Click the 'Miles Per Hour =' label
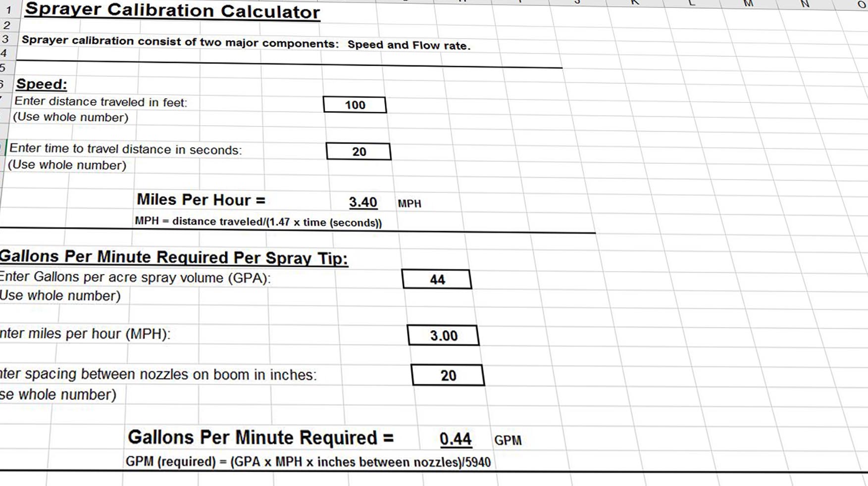The image size is (868, 486). (x=201, y=200)
